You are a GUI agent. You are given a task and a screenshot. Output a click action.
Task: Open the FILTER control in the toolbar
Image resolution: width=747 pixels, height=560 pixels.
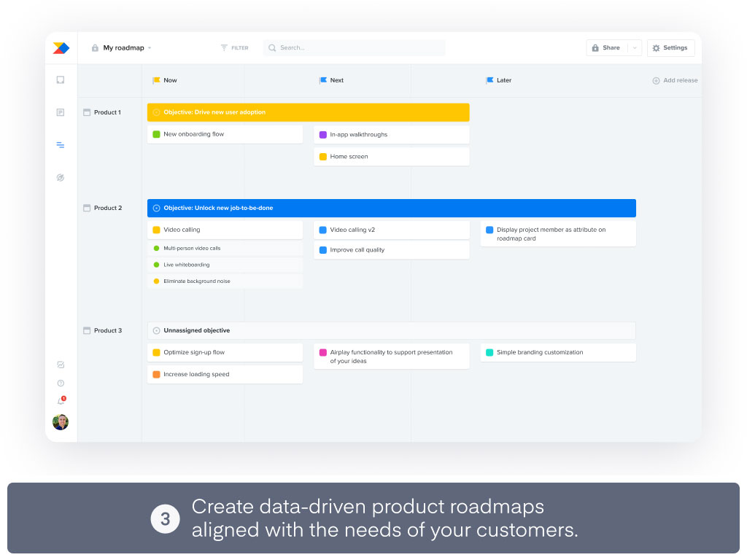(x=233, y=47)
